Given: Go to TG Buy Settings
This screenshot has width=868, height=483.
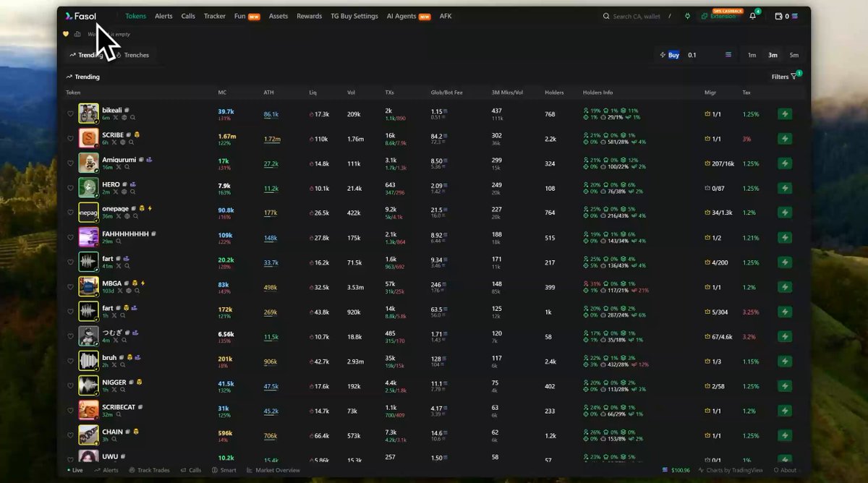Looking at the screenshot, I should (x=354, y=16).
